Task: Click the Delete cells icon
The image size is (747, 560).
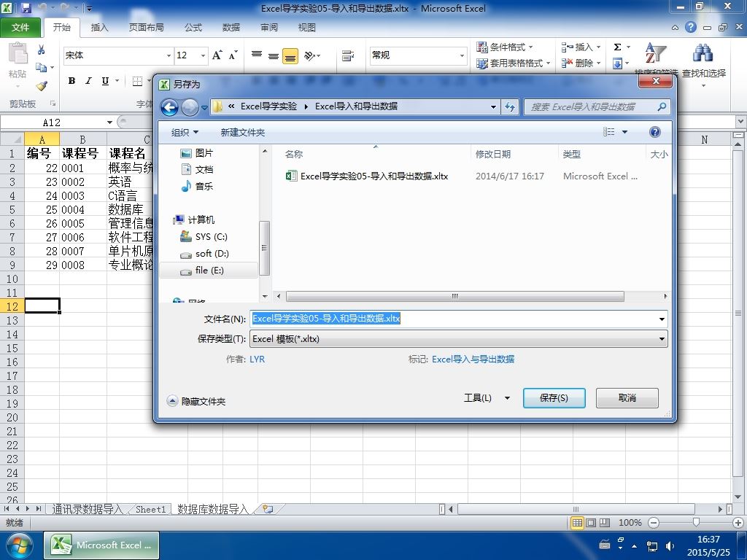Action: [x=568, y=63]
